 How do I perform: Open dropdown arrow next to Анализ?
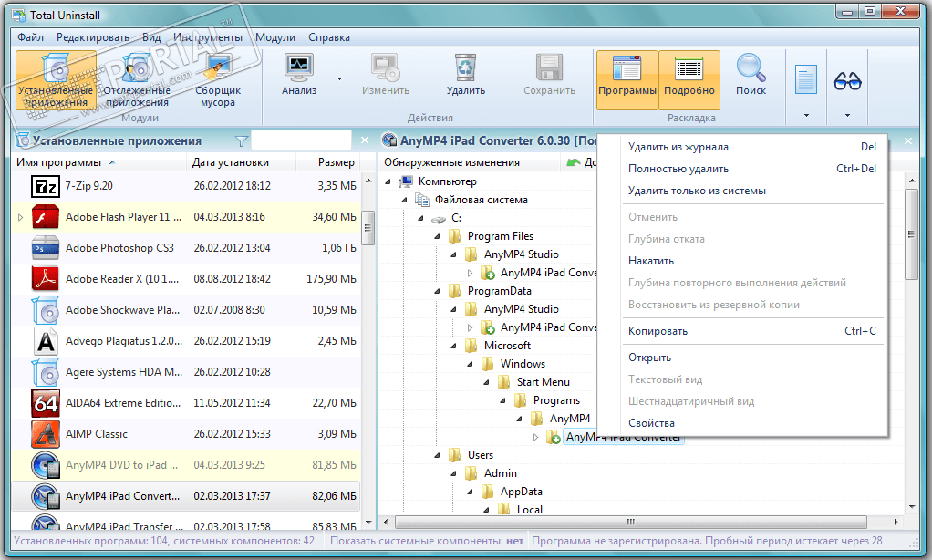click(x=339, y=78)
